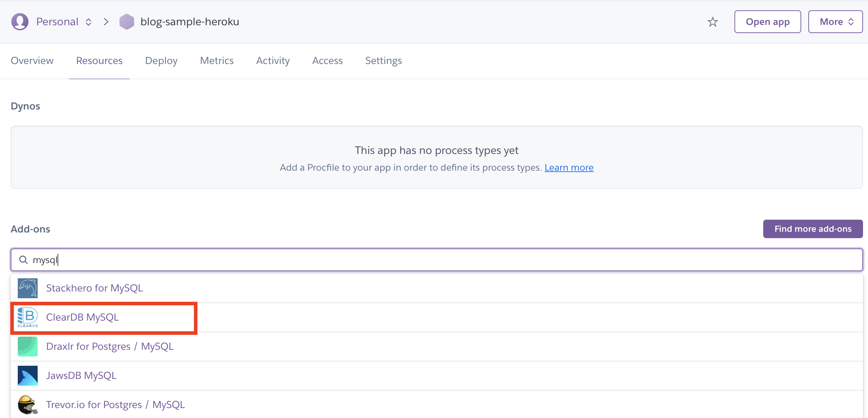Click the ClearDB logo icon

click(x=28, y=317)
